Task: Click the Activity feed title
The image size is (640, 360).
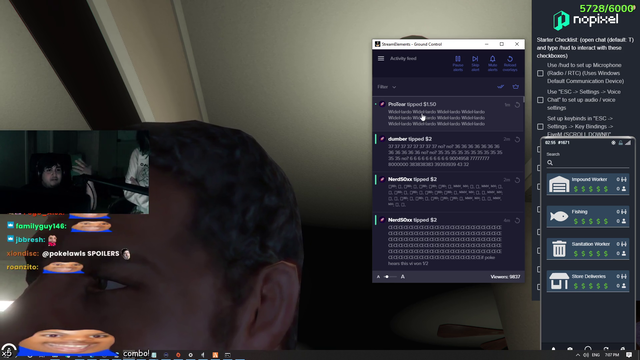Action: click(x=403, y=58)
